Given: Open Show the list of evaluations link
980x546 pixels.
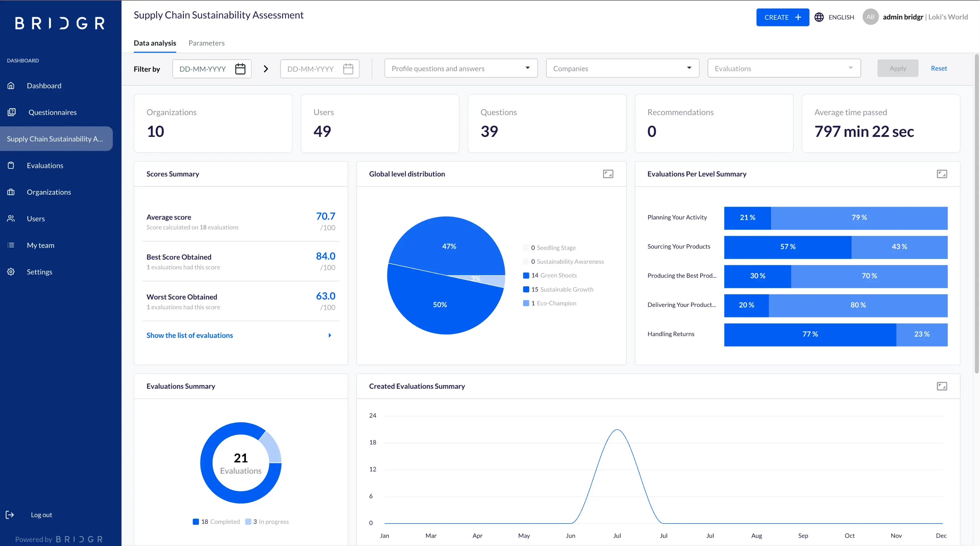Looking at the screenshot, I should coord(189,335).
